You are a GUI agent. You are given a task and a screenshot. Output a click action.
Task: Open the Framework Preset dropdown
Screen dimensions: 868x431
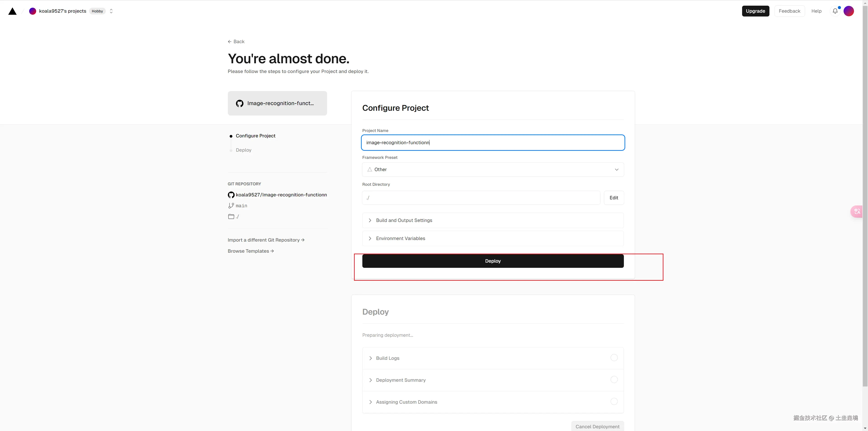pos(493,170)
